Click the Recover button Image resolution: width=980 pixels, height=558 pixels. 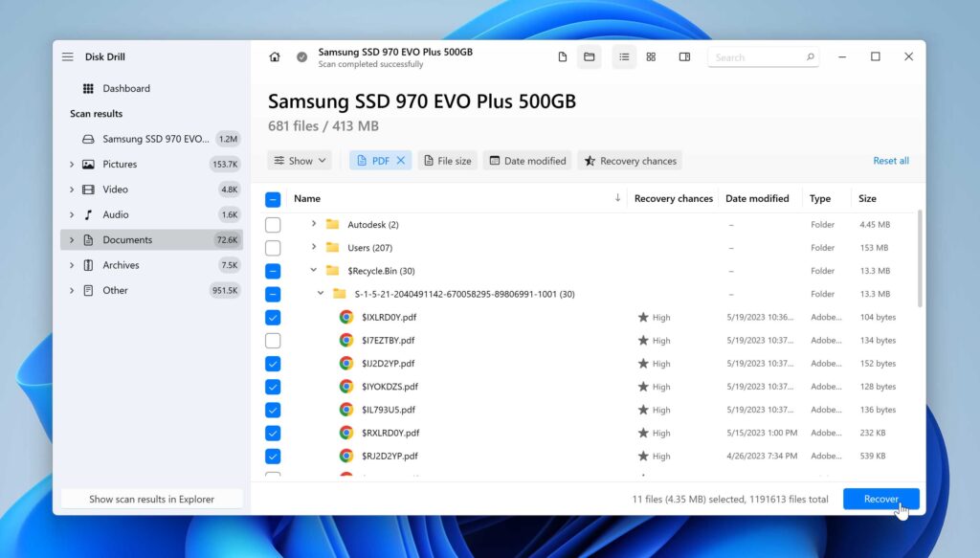coord(880,499)
